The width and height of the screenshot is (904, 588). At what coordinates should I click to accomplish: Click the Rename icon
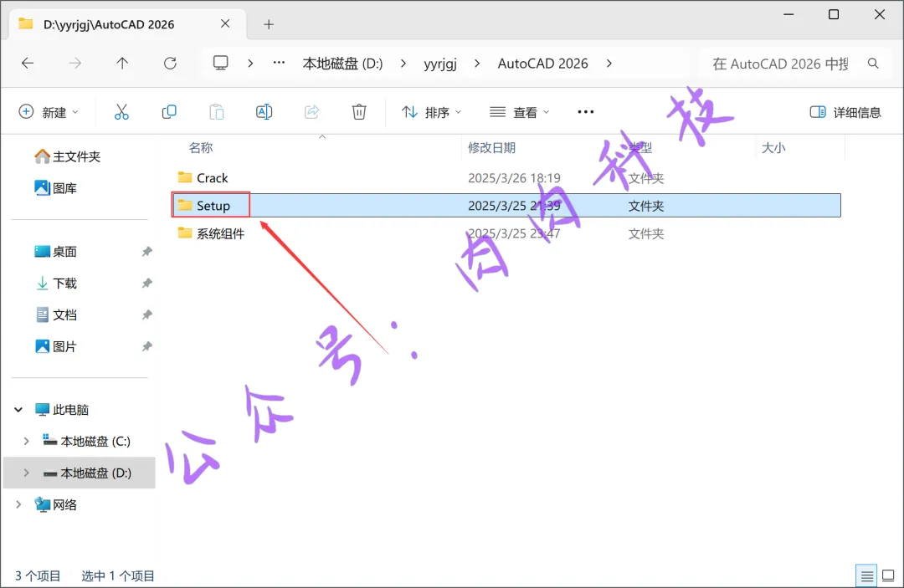264,112
